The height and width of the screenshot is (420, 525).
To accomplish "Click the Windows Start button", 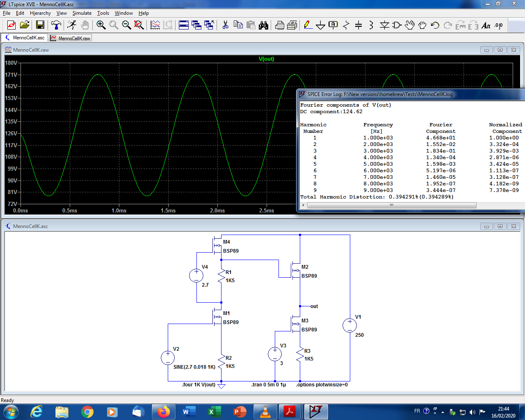I will pos(10,411).
